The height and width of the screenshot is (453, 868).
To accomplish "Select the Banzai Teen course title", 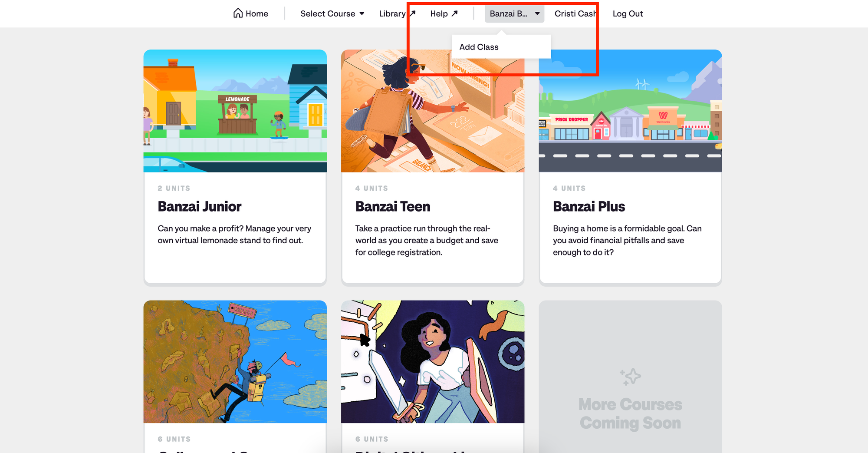I will click(393, 206).
